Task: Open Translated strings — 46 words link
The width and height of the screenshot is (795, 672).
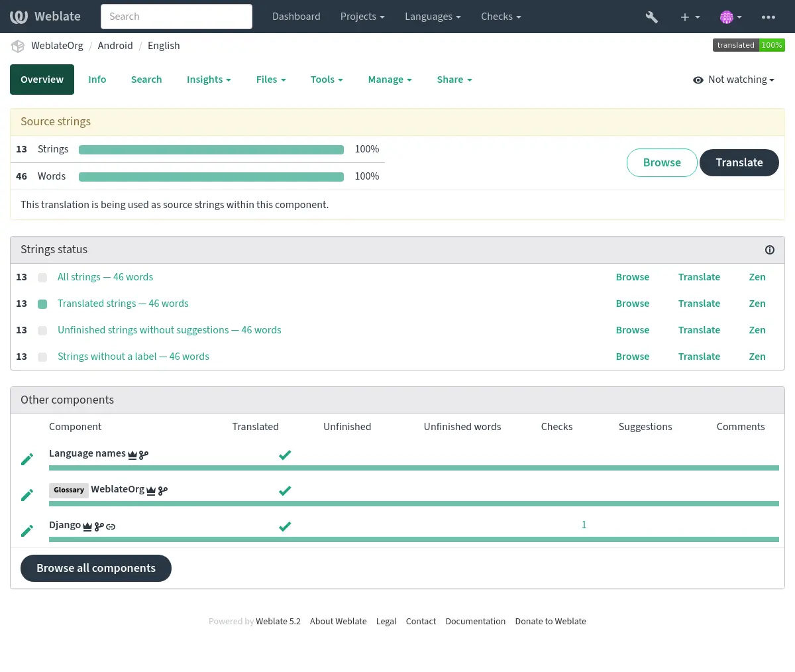Action: point(123,304)
